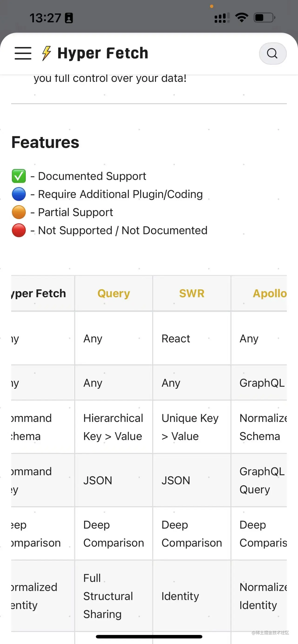Tap the search magnifier button
The height and width of the screenshot is (644, 298).
pos(272,53)
